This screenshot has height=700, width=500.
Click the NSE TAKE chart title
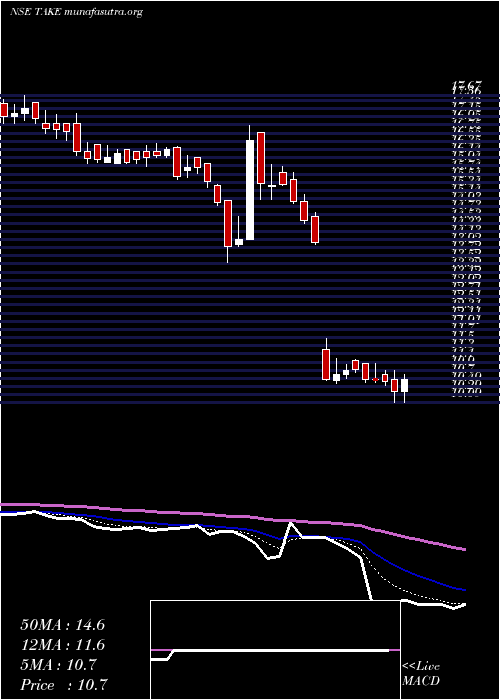pos(76,12)
